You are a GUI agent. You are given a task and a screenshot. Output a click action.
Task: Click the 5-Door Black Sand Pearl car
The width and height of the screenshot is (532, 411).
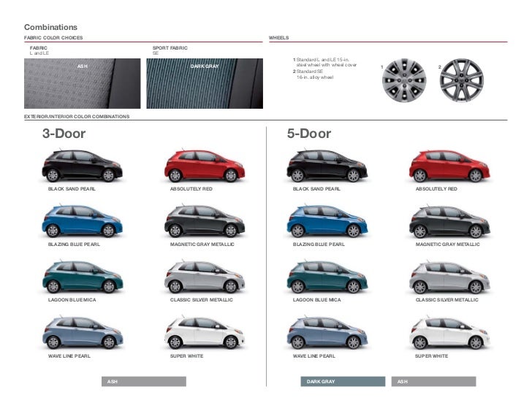pyautogui.click(x=327, y=165)
